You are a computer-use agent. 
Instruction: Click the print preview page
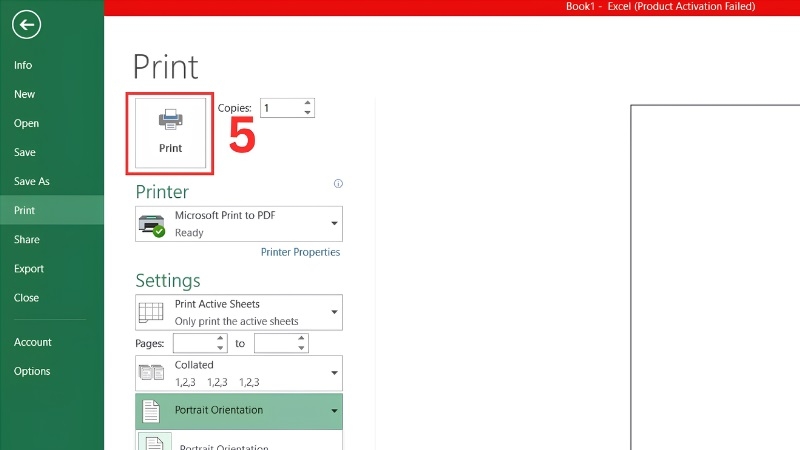coord(715,278)
